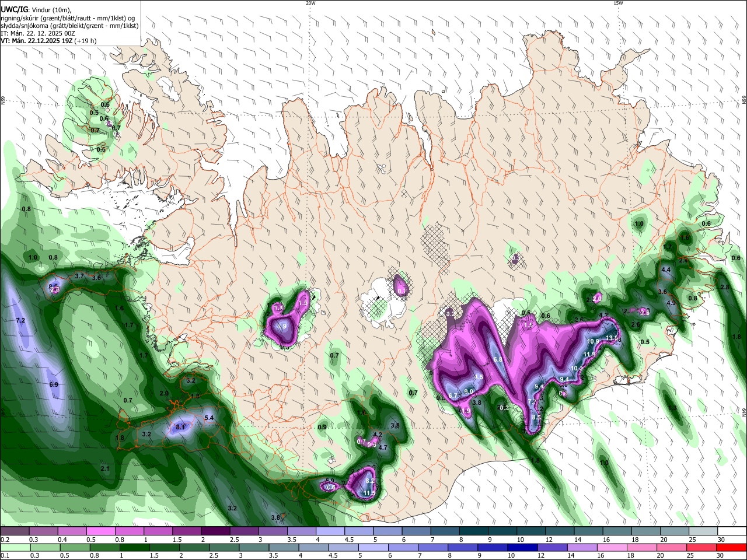Click the 20W longitude label
747x560 pixels.
coord(311,3)
